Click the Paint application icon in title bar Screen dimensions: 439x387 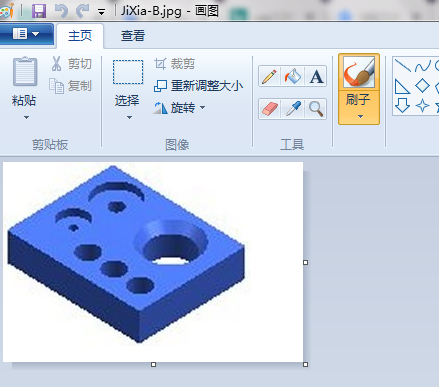7,11
